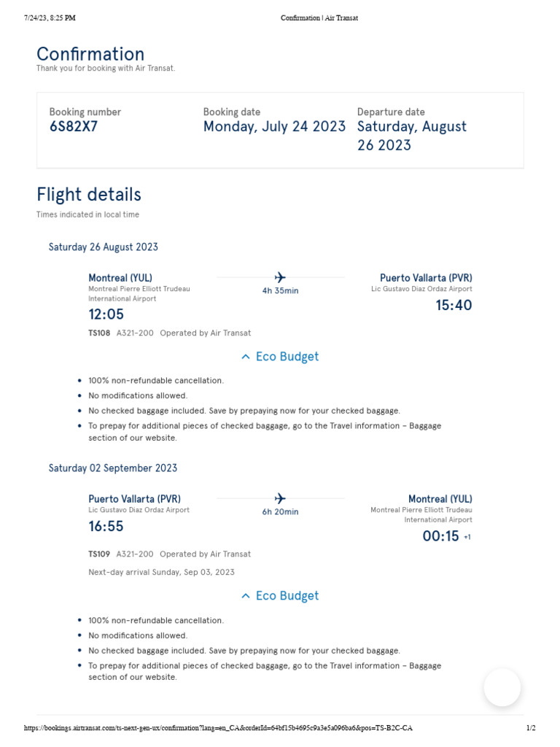
Task: Click the +1 next-day indicator beside 00:15
Action: click(467, 537)
